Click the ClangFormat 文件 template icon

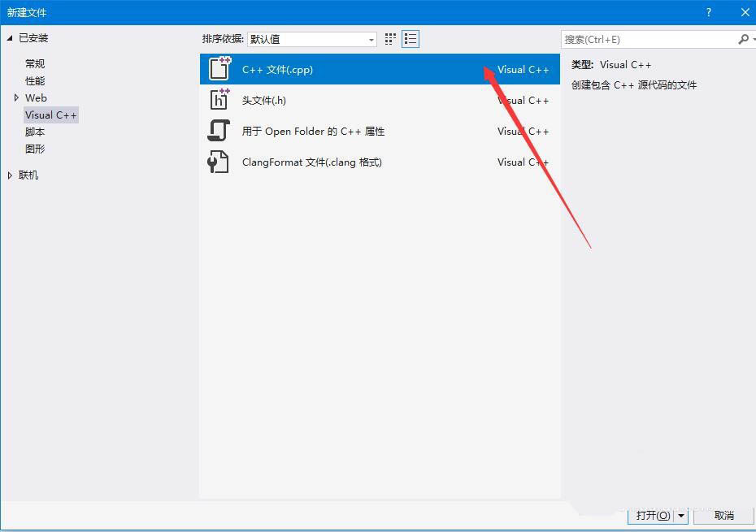coord(218,162)
